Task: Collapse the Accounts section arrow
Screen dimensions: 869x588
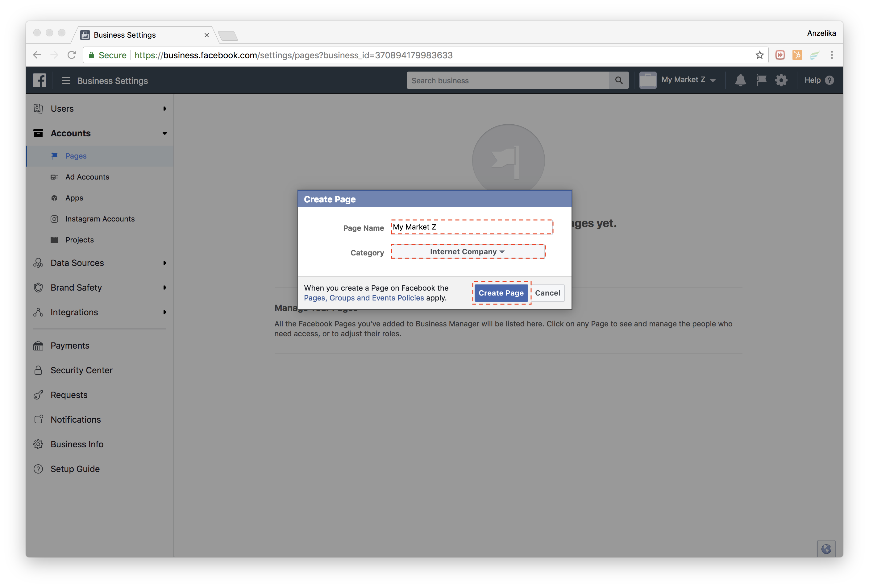Action: (x=164, y=134)
